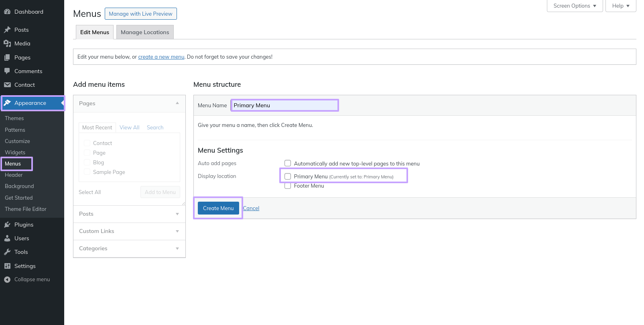Screen dimensions: 644x325
Task: Click the Collapse menu arrow icon
Action: click(7, 280)
